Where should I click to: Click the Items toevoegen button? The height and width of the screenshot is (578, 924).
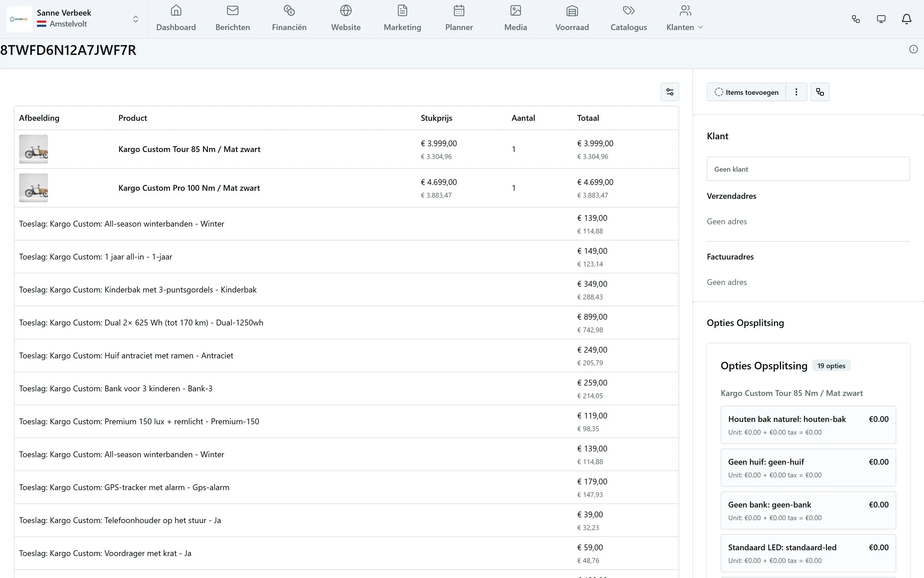tap(746, 92)
